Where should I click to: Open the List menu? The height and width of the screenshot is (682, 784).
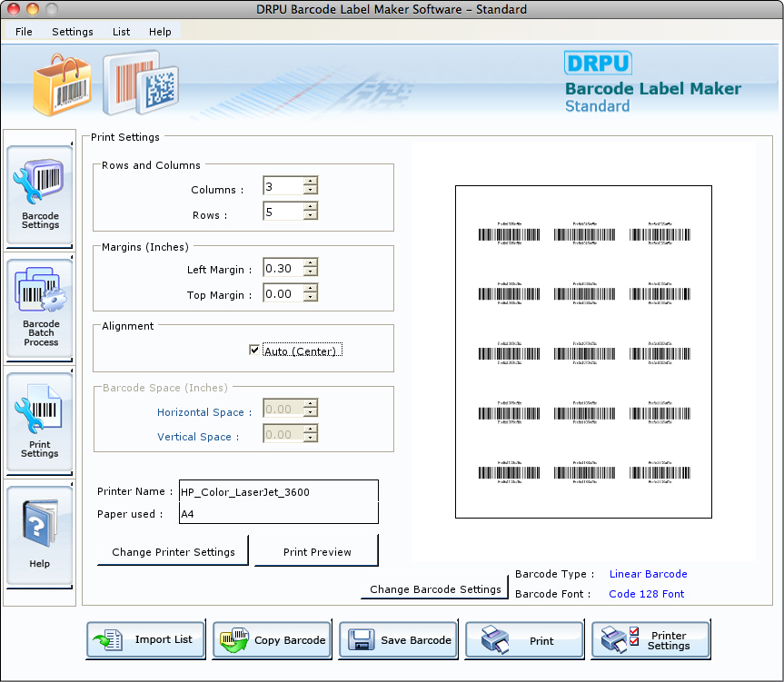(x=121, y=32)
